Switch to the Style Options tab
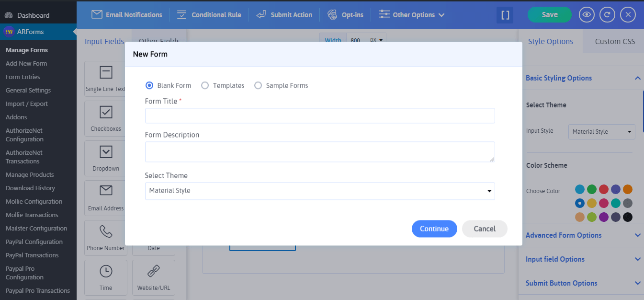Viewport: 644px width, 300px height. (551, 41)
